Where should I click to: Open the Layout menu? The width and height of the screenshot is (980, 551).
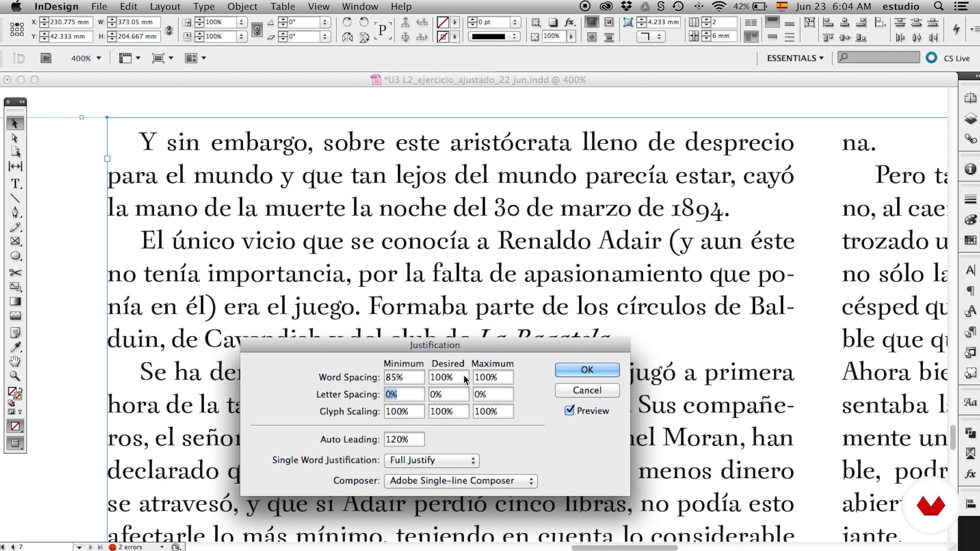(165, 7)
